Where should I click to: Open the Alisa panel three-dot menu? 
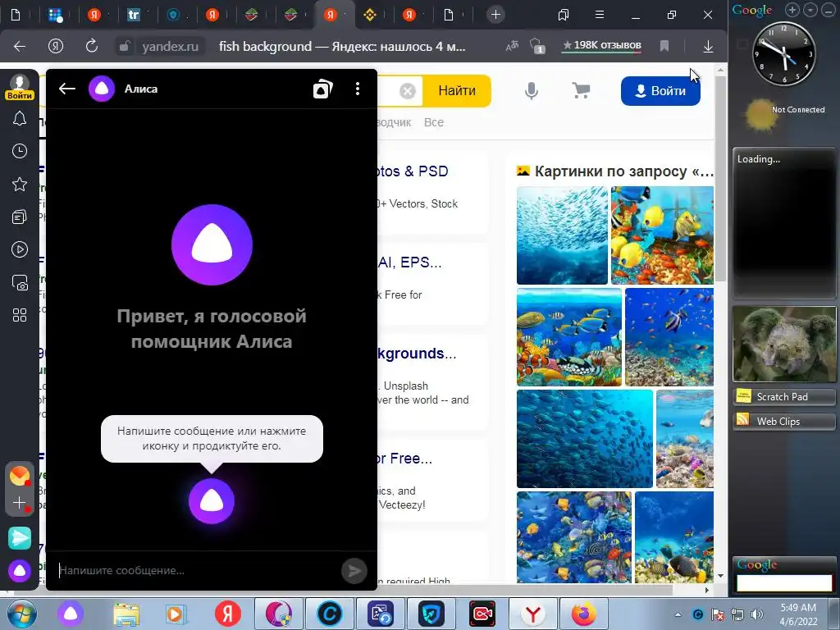(358, 89)
